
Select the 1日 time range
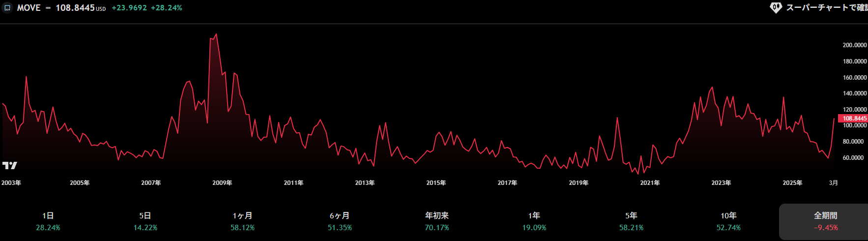[48, 221]
